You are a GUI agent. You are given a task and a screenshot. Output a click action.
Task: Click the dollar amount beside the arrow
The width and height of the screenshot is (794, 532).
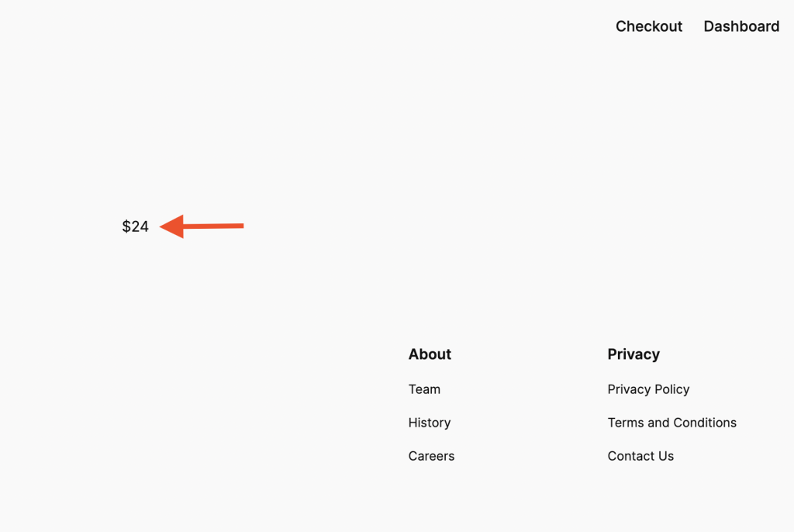(136, 226)
